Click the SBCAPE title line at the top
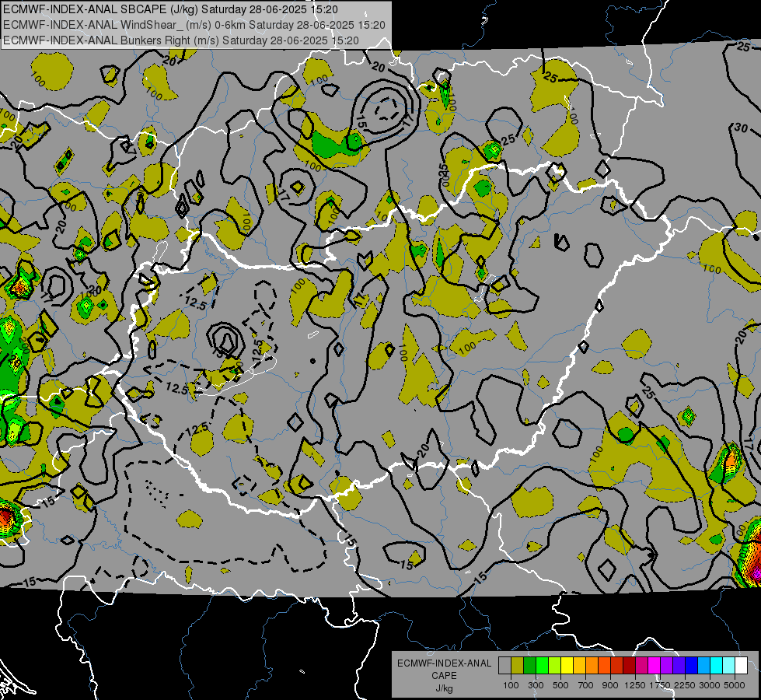Screen dimensions: 761x700 pos(172,9)
